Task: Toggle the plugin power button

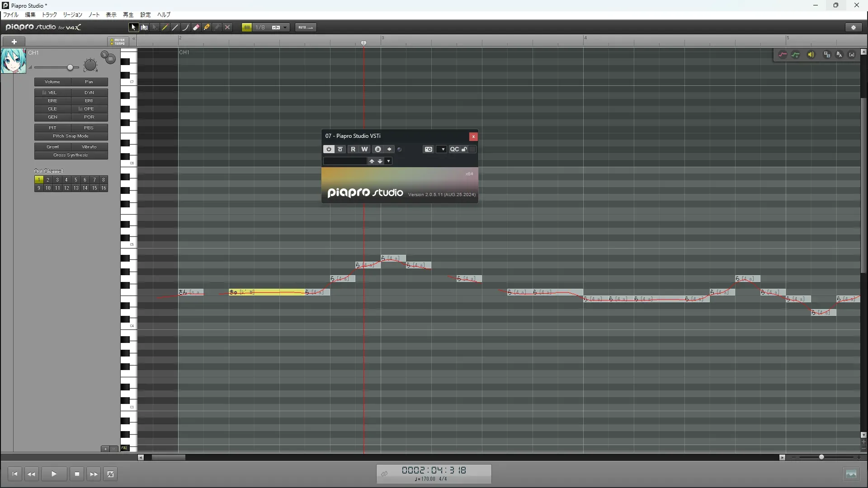Action: pyautogui.click(x=329, y=150)
